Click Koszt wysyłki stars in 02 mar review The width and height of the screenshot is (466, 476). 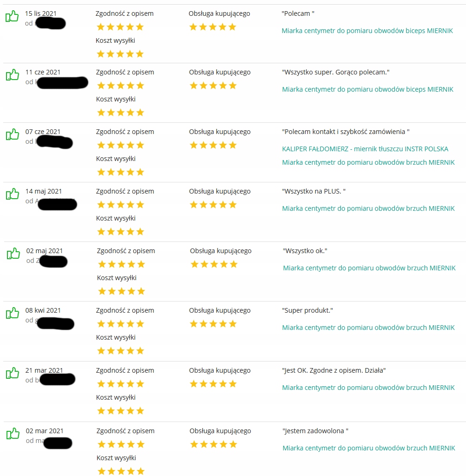click(121, 471)
